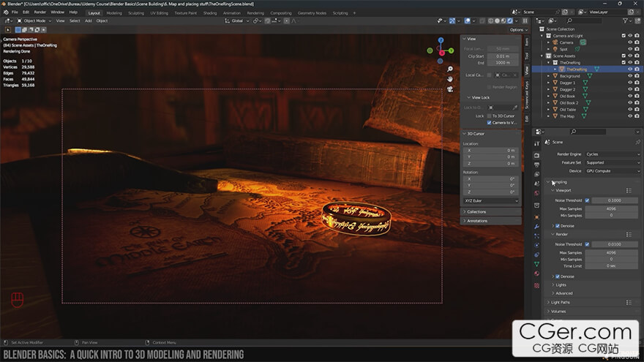Hide Dagger 1 object in viewport
The image size is (644, 362).
[x=630, y=83]
